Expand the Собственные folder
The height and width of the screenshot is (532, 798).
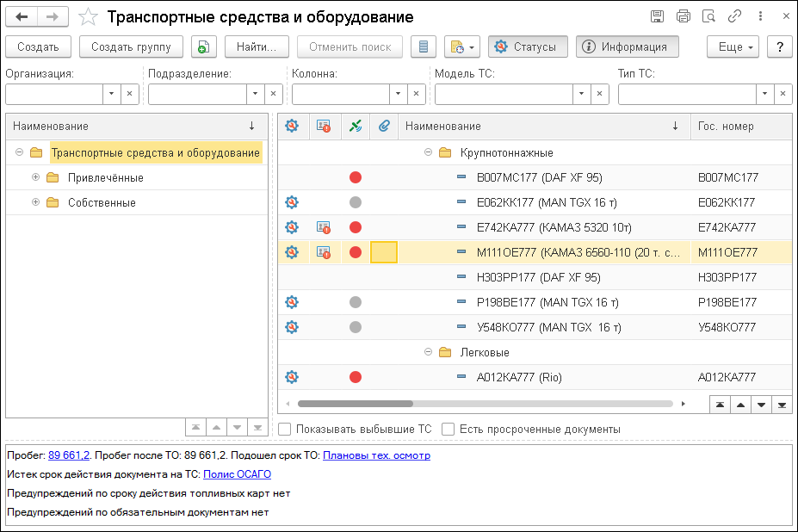tap(35, 202)
